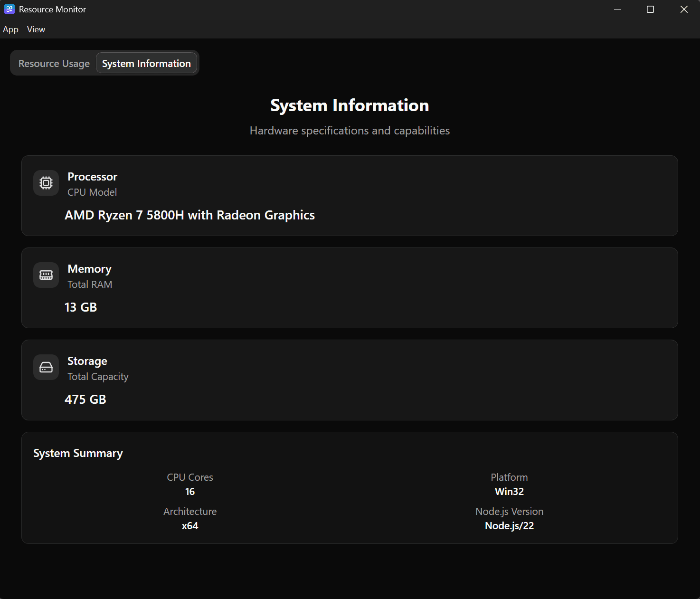
Task: Click the Resource Monitor icon in the title bar
Action: pos(9,9)
